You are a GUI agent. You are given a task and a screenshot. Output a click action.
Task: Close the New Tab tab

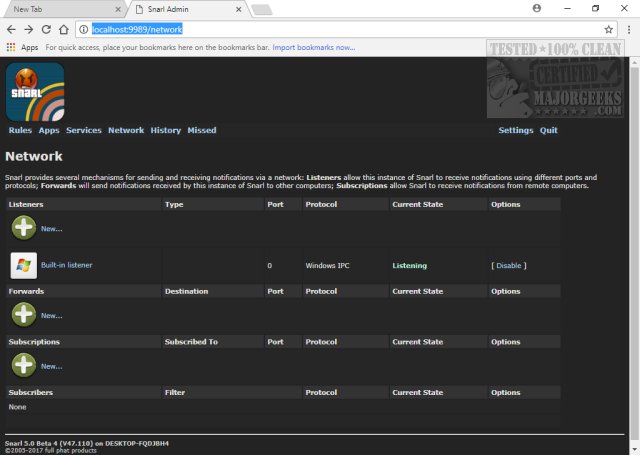[x=118, y=9]
